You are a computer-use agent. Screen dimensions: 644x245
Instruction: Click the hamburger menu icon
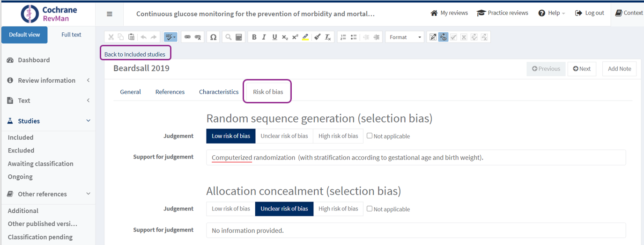pyautogui.click(x=110, y=14)
